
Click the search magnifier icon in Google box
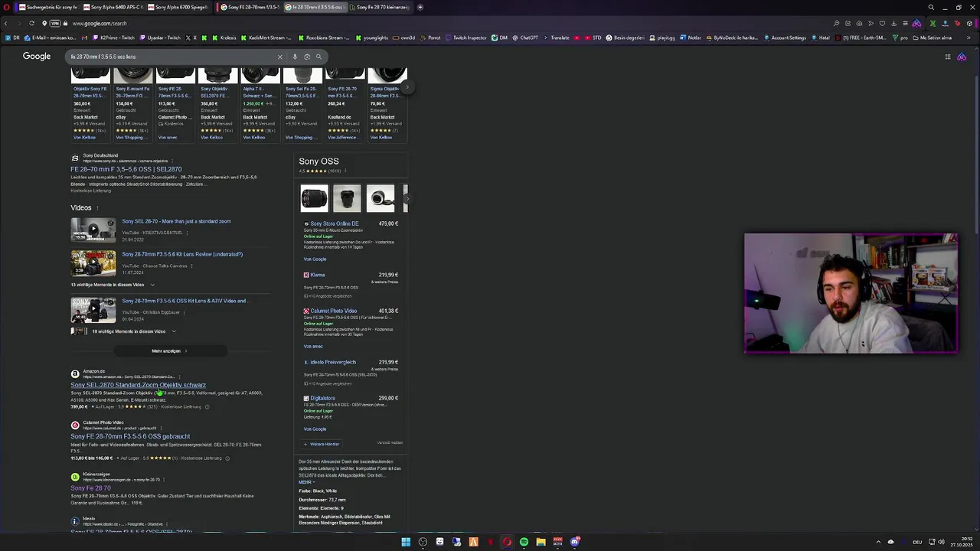click(318, 57)
